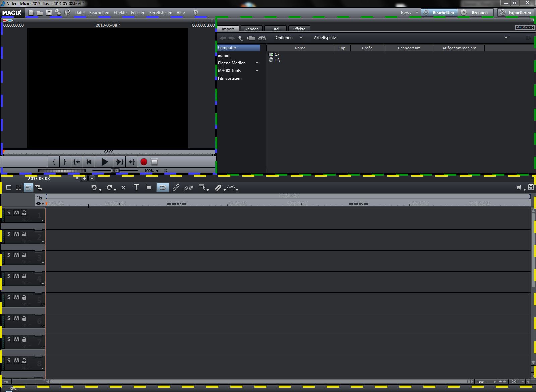Go to beginning of the movie
536x392 pixels.
pos(89,162)
